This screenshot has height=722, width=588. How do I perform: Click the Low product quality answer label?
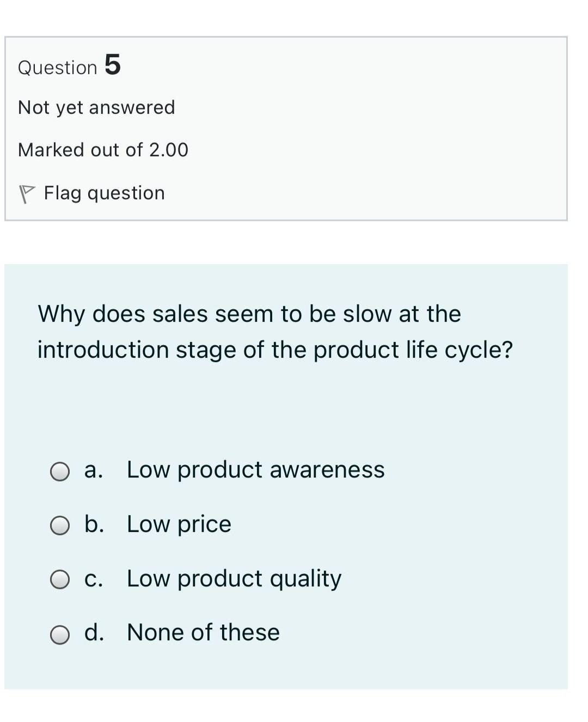(x=234, y=579)
